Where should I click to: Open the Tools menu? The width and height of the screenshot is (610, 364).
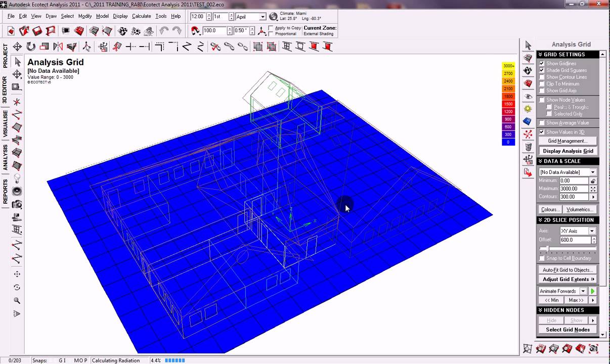161,16
